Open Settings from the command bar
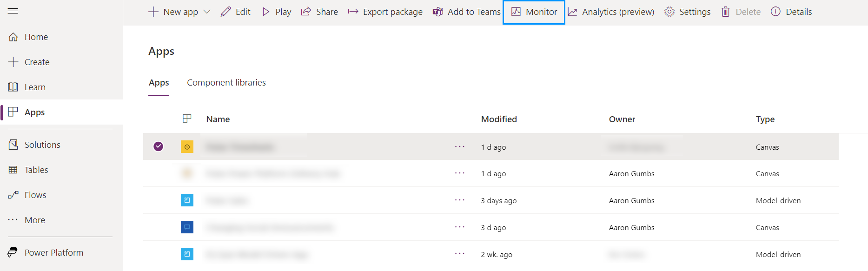The image size is (868, 271). (x=687, y=12)
